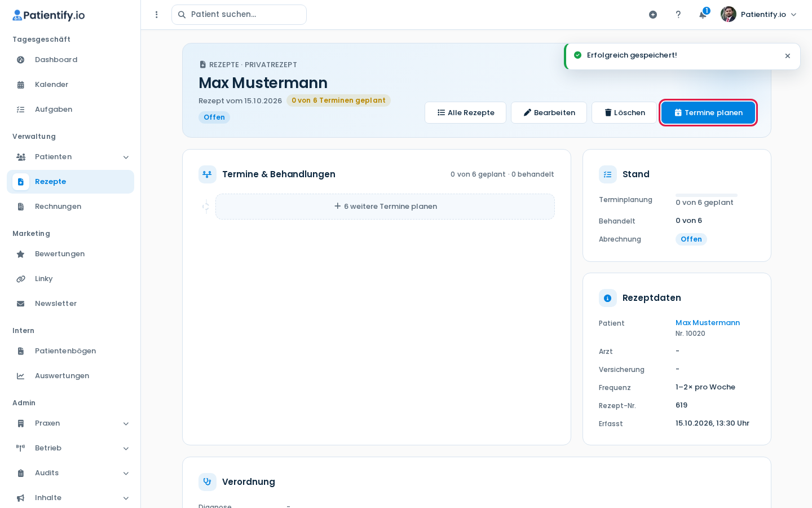This screenshot has width=812, height=508.
Task: Click the 1–2× pro Woche value
Action: pos(705,387)
